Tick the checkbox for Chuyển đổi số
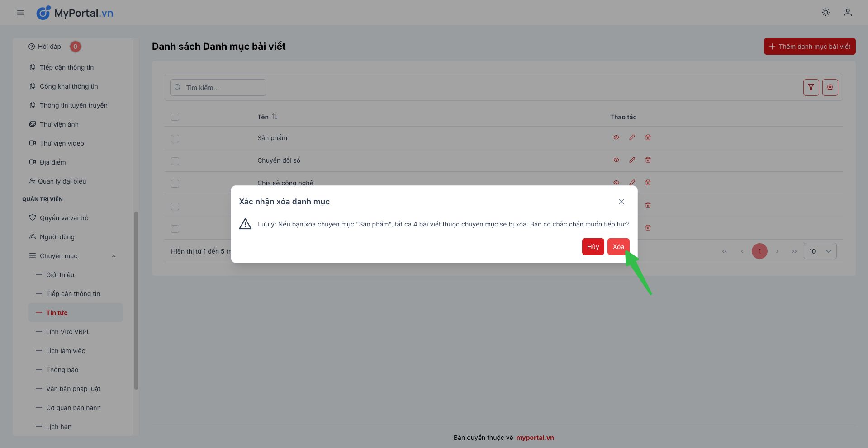Viewport: 868px width, 448px height. [x=175, y=161]
